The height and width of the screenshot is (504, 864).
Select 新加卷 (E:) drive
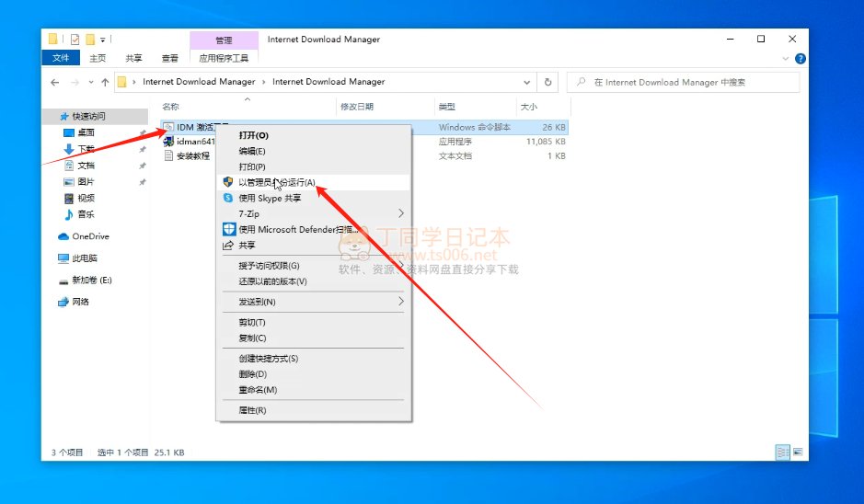tap(91, 281)
